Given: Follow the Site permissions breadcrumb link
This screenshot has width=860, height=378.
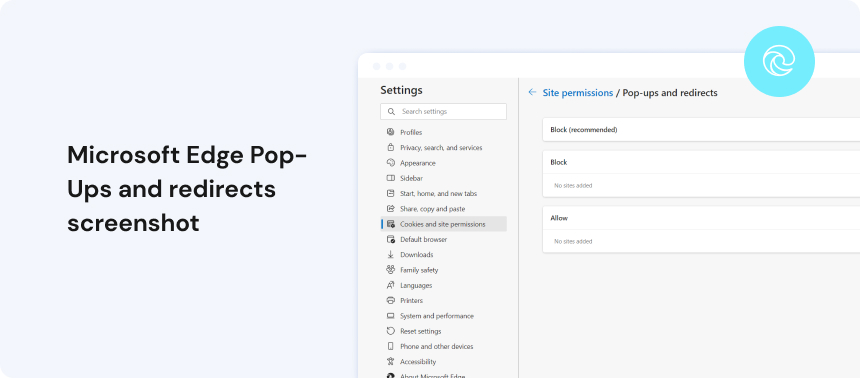Looking at the screenshot, I should click(x=578, y=93).
